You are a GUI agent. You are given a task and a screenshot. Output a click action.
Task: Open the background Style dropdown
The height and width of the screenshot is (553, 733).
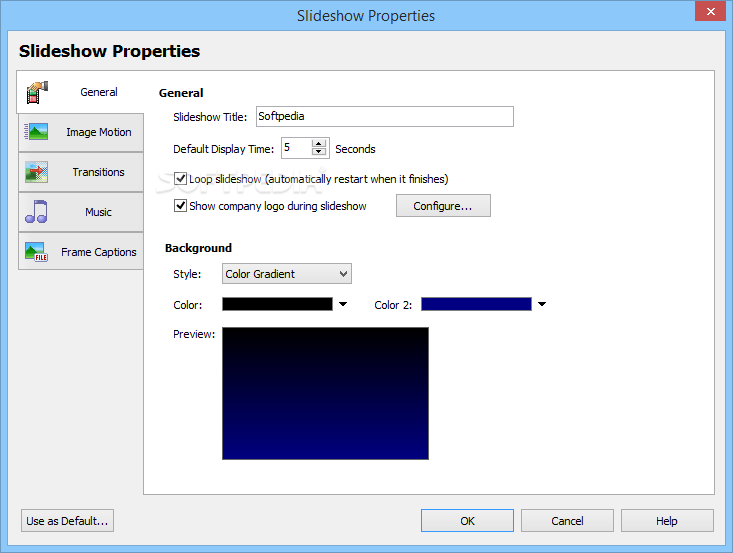(287, 274)
